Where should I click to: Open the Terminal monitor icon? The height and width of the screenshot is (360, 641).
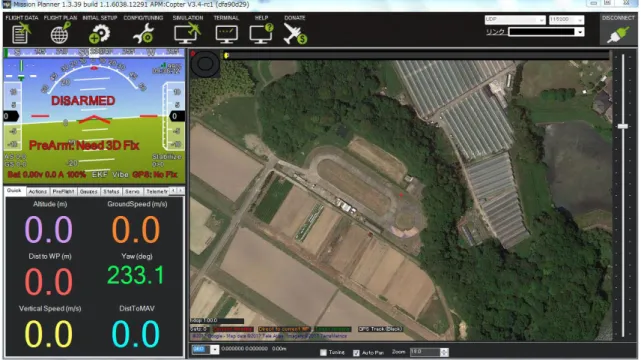coord(226,34)
